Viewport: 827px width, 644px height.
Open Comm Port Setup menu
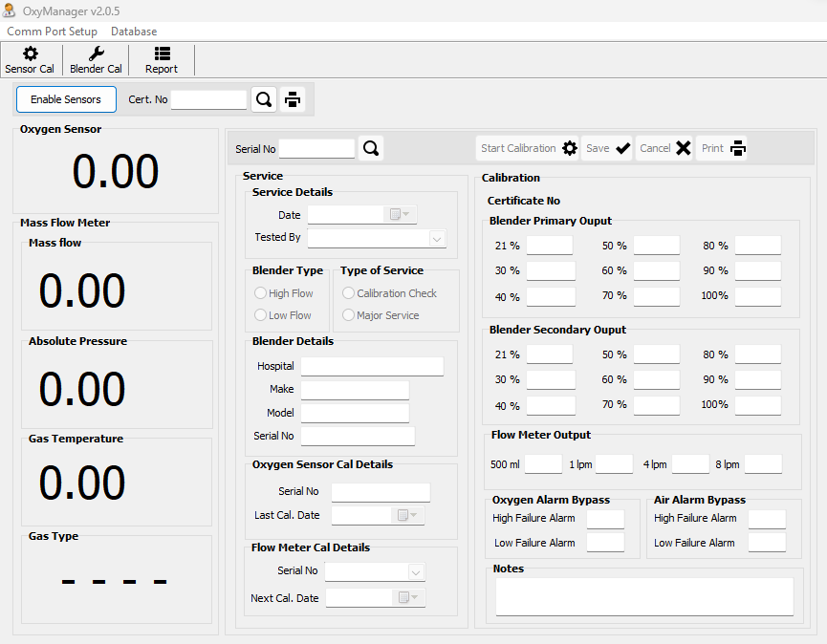point(52,32)
